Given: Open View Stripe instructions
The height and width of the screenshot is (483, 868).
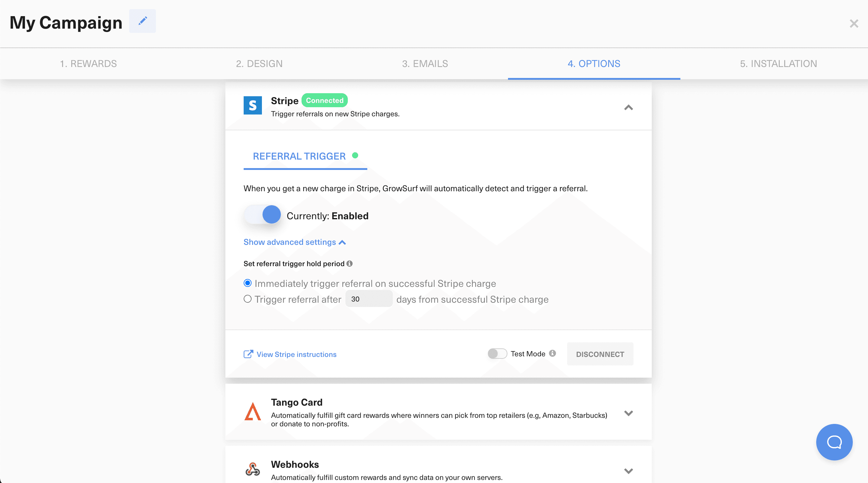Looking at the screenshot, I should tap(296, 354).
